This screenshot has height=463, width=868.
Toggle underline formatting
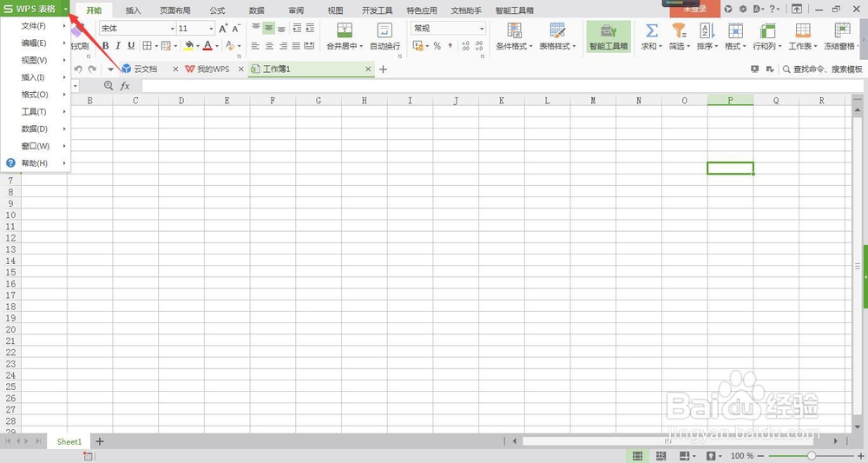point(131,46)
